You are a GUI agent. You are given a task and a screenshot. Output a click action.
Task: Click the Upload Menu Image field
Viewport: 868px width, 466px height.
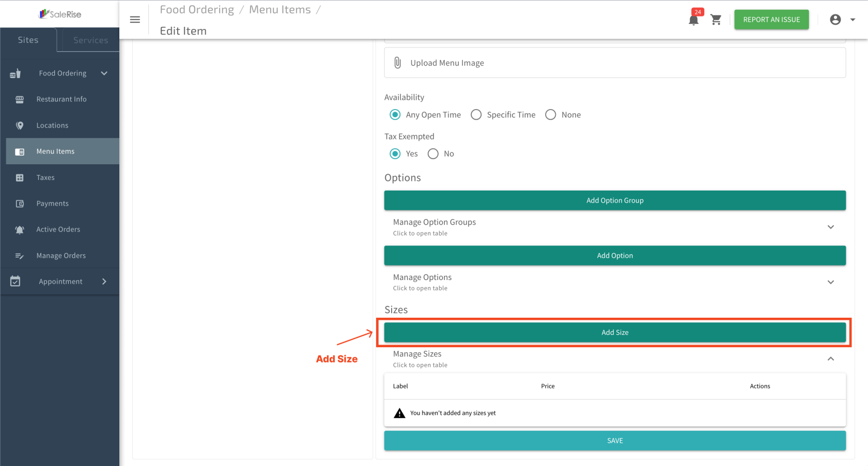(614, 63)
